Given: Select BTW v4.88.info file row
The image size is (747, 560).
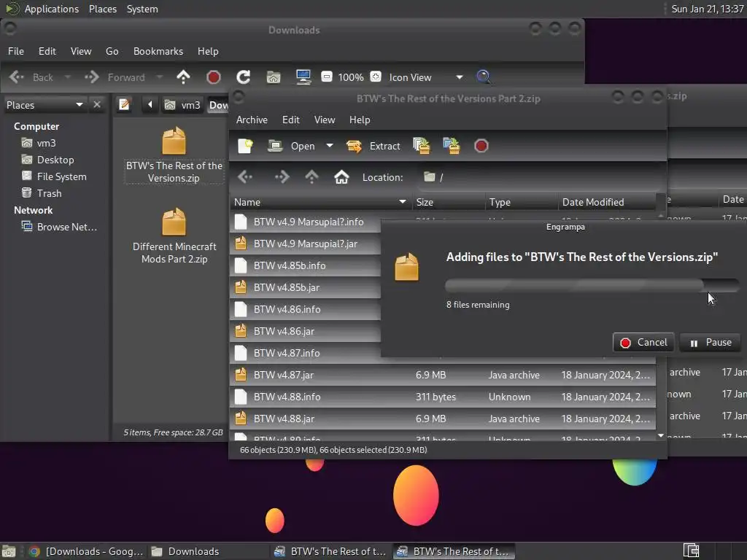Looking at the screenshot, I should coord(443,397).
